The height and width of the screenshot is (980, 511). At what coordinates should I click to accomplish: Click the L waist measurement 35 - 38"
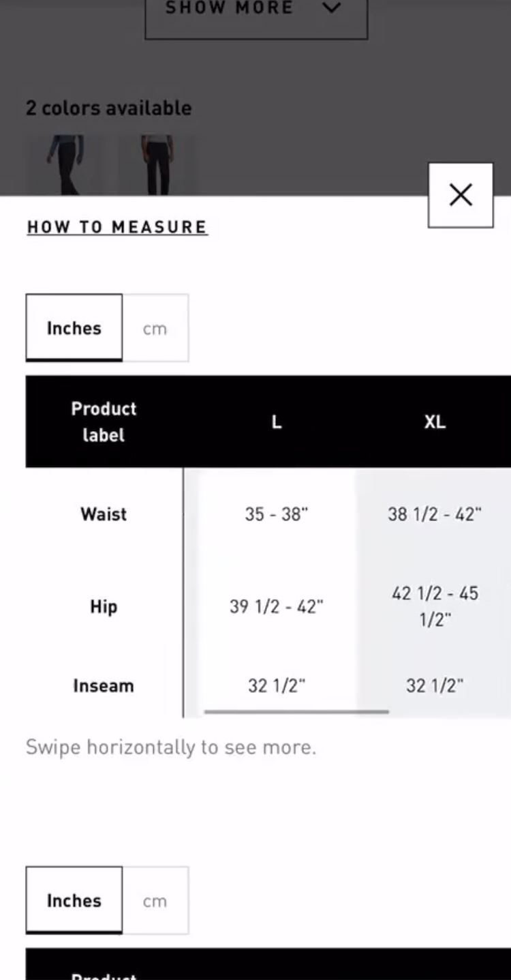pos(276,514)
